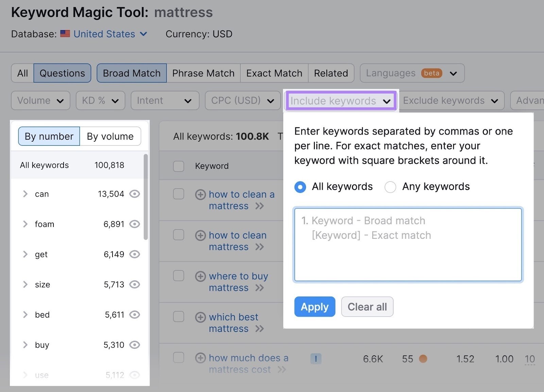Viewport: 544px width, 392px height.
Task: Expand the 'size' keyword group
Action: click(25, 284)
